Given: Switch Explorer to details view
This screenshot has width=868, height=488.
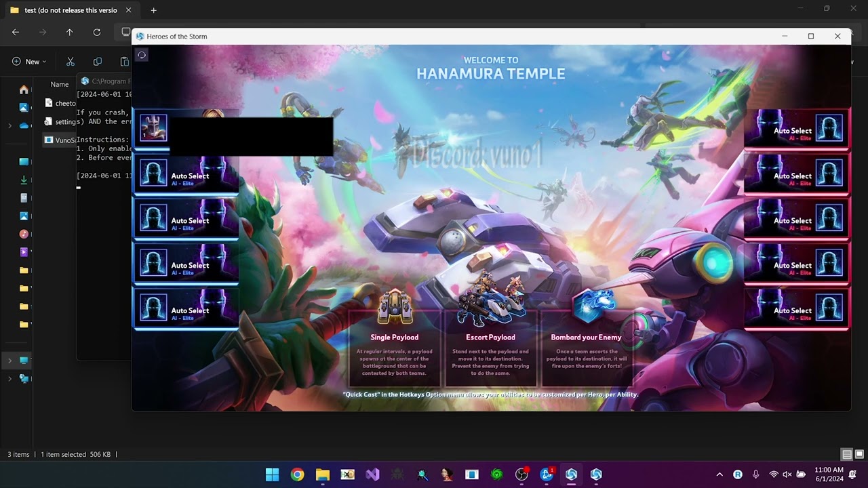Looking at the screenshot, I should pos(846,454).
